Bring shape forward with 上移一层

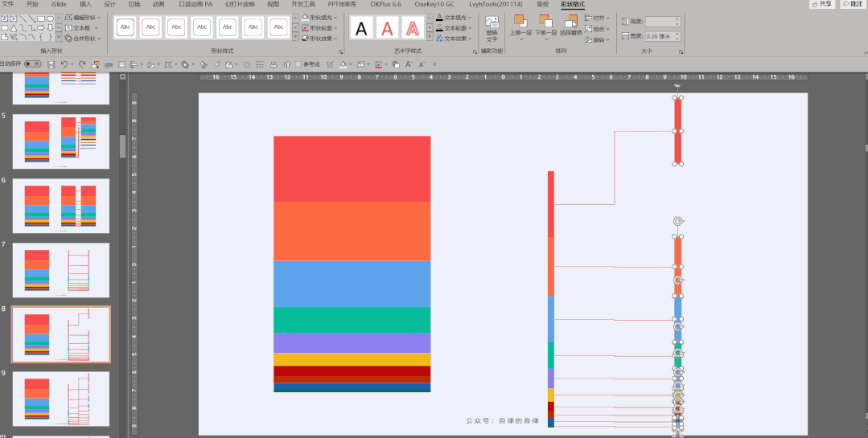(520, 26)
